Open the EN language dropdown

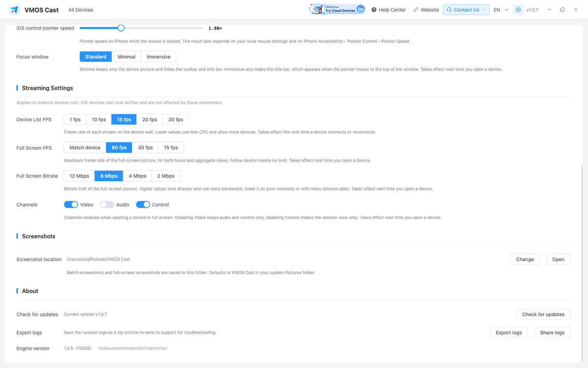tap(501, 10)
